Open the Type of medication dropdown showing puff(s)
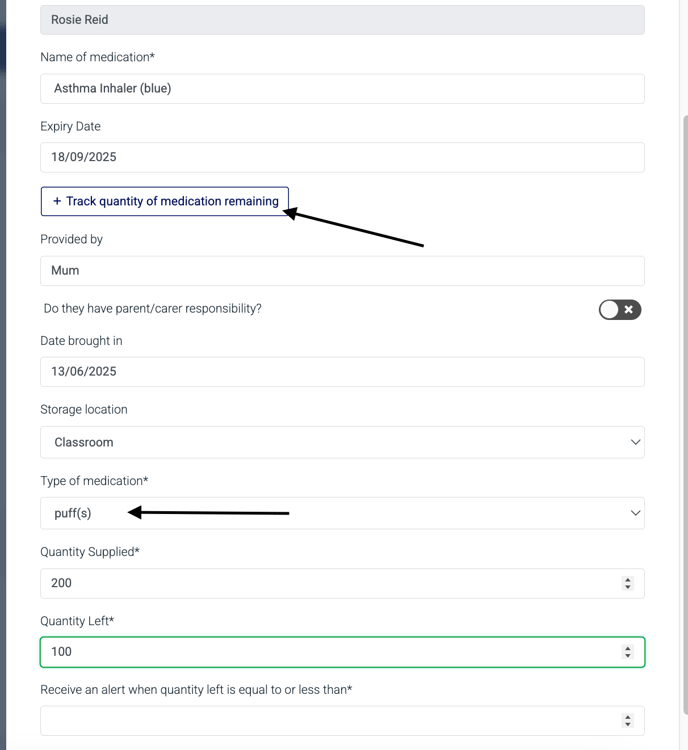 pos(342,513)
